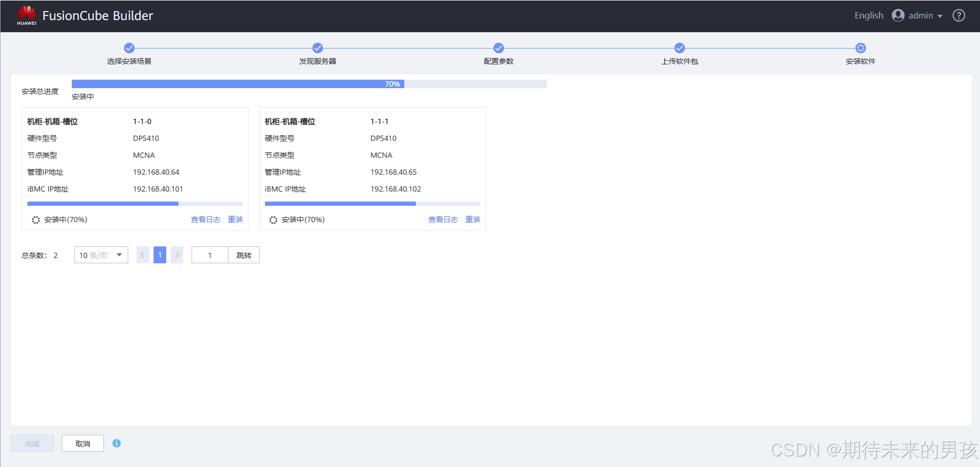Select the 发现服务器 step label

click(318, 61)
